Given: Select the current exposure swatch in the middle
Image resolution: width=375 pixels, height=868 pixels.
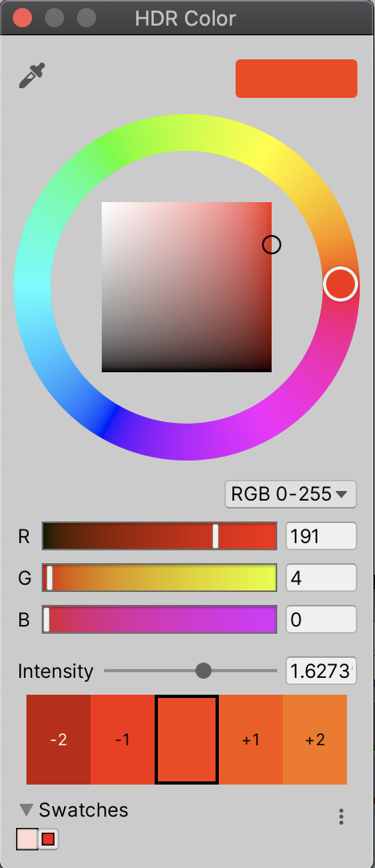Looking at the screenshot, I should (x=187, y=740).
